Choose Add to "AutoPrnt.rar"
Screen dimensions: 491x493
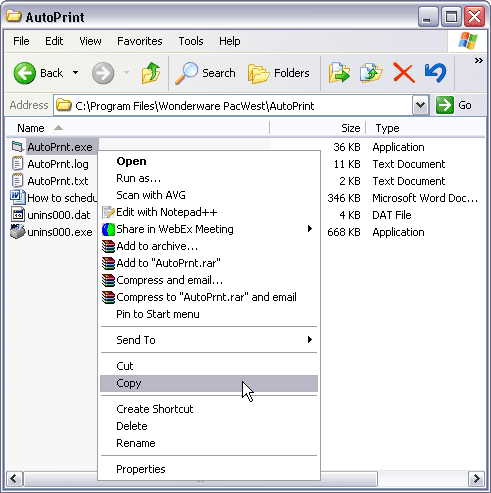pos(209,263)
